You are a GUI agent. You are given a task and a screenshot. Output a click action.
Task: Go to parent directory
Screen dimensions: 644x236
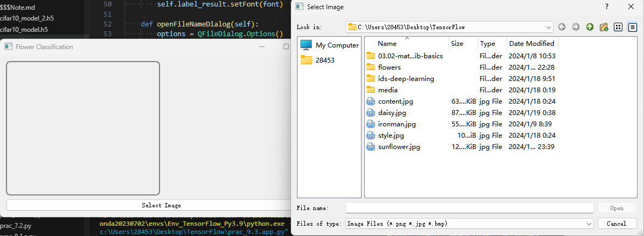pyautogui.click(x=590, y=27)
